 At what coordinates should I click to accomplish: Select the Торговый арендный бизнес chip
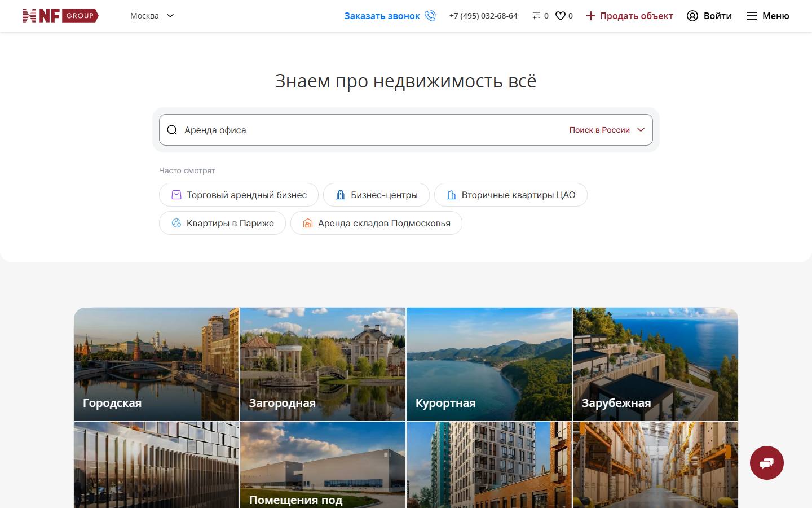pos(239,195)
